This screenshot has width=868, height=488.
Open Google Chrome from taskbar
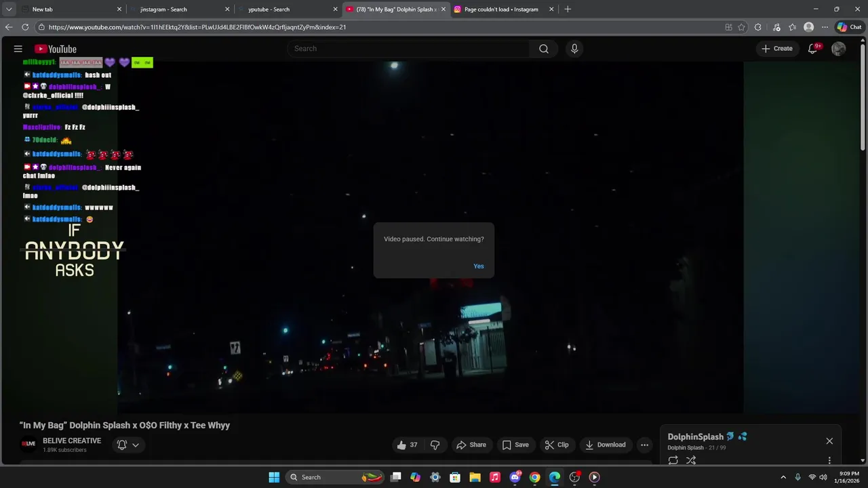pos(535,477)
